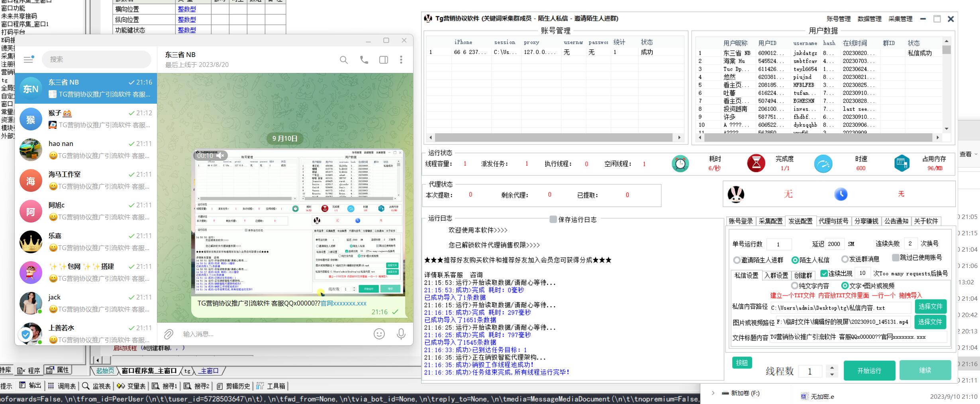Enable the 保存运行日志 checkbox
The height and width of the screenshot is (404, 980).
pyautogui.click(x=553, y=219)
